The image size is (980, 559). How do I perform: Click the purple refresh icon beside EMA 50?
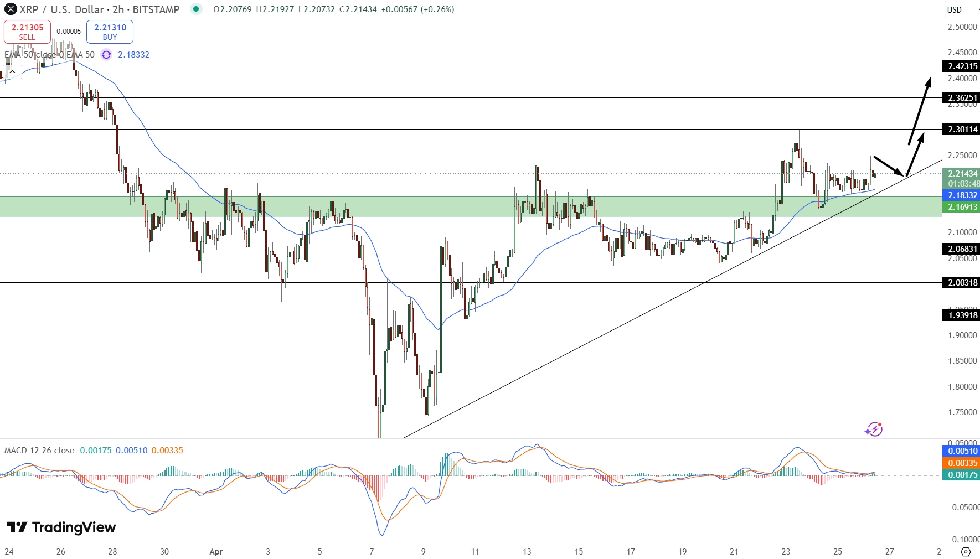point(106,55)
